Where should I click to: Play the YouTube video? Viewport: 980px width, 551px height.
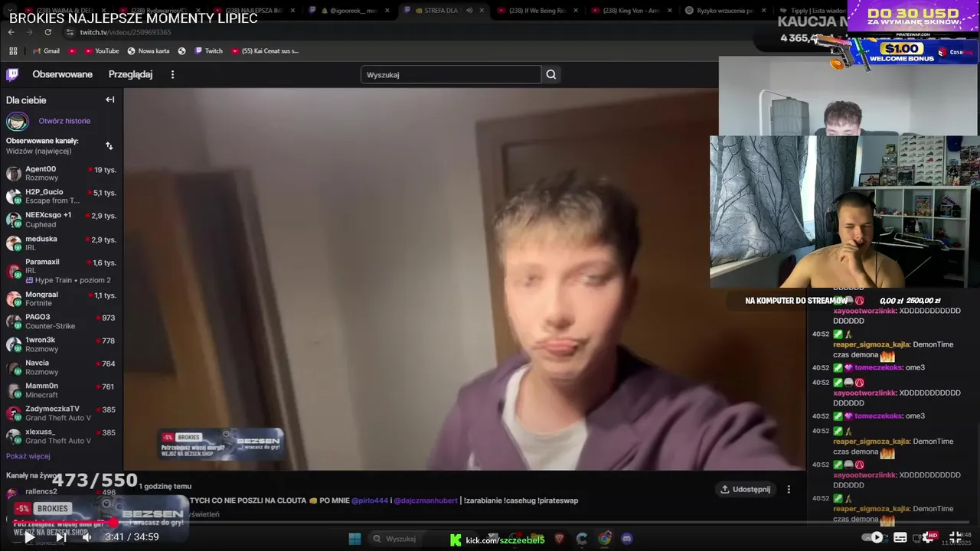click(x=28, y=537)
